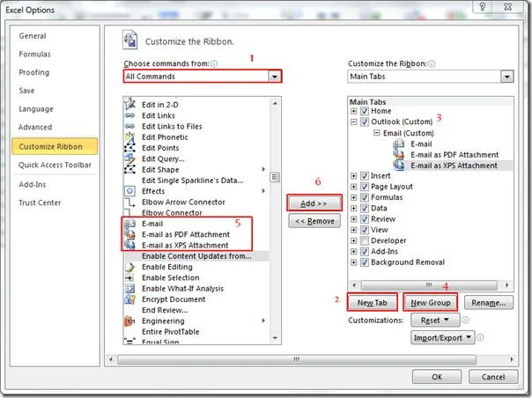Toggle the Background Removal checkbox
The height and width of the screenshot is (398, 532).
[x=365, y=262]
